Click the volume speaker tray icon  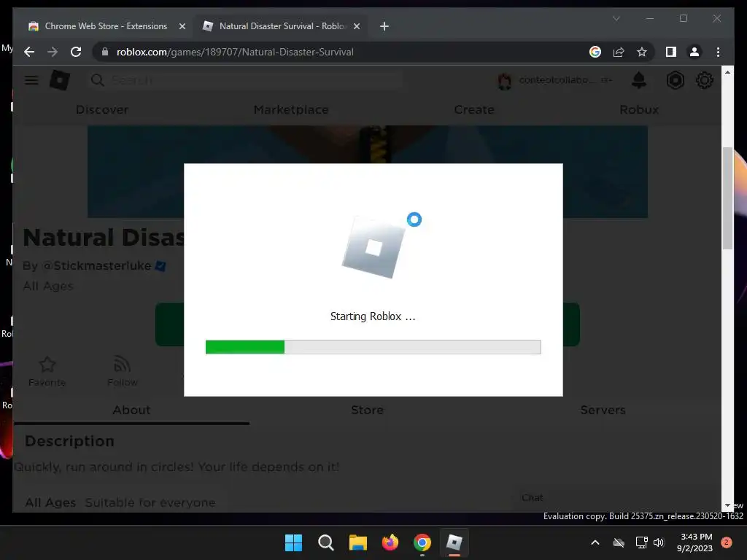pos(659,542)
